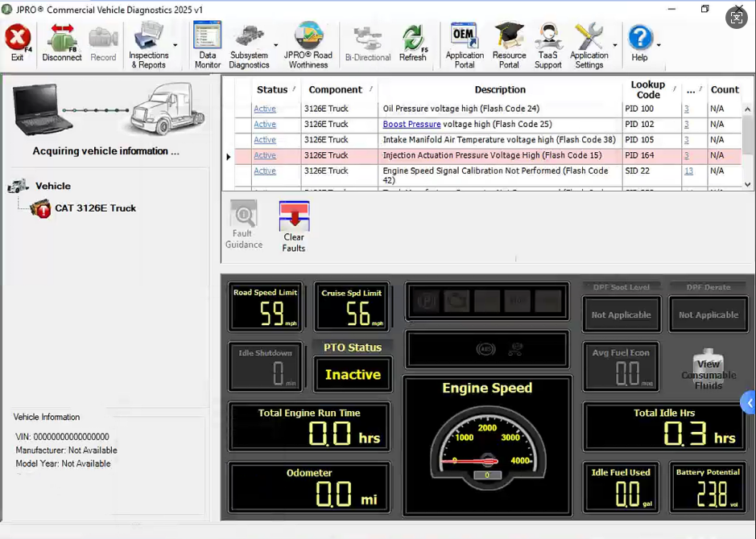Viewport: 756px width, 539px height.
Task: Click the Odometer readout
Action: (x=309, y=487)
